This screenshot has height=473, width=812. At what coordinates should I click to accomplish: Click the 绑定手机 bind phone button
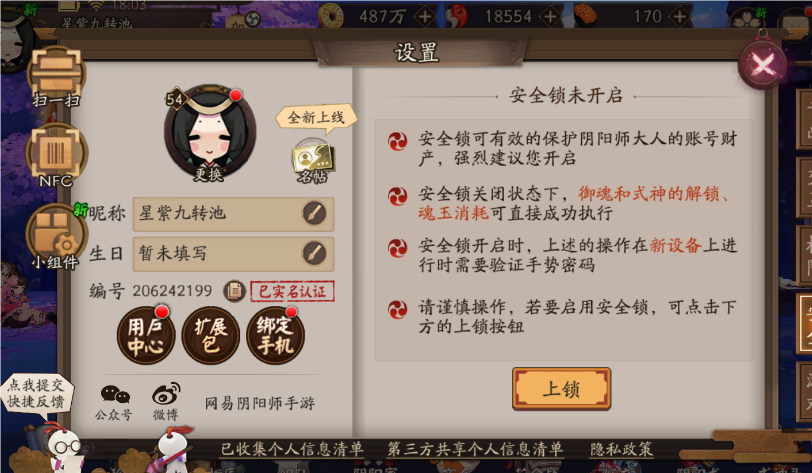pyautogui.click(x=276, y=335)
